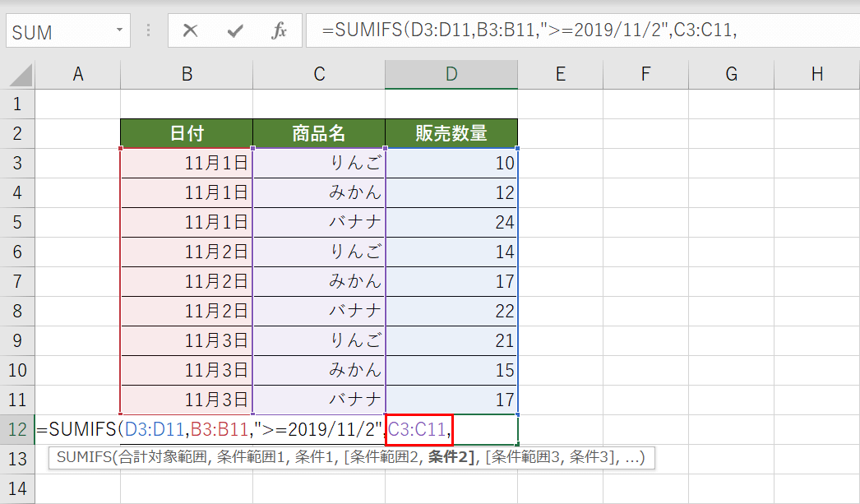
Task: Click the Enter checkmark formula button
Action: (x=235, y=31)
